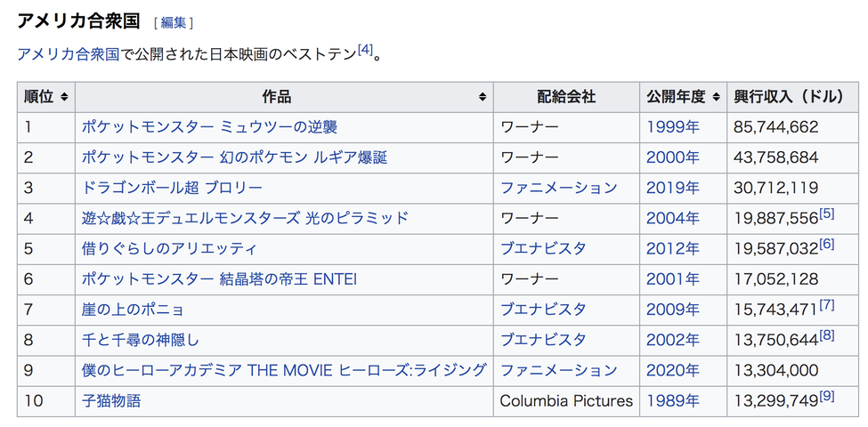The height and width of the screenshot is (427, 868).
Task: Open footnote [5] beside 19,887,556
Action: (x=827, y=214)
